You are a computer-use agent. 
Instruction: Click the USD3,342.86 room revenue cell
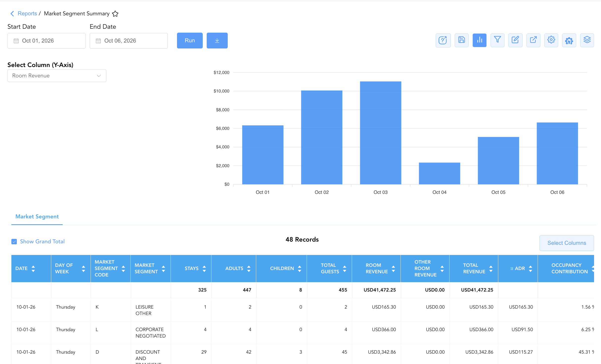[382, 352]
